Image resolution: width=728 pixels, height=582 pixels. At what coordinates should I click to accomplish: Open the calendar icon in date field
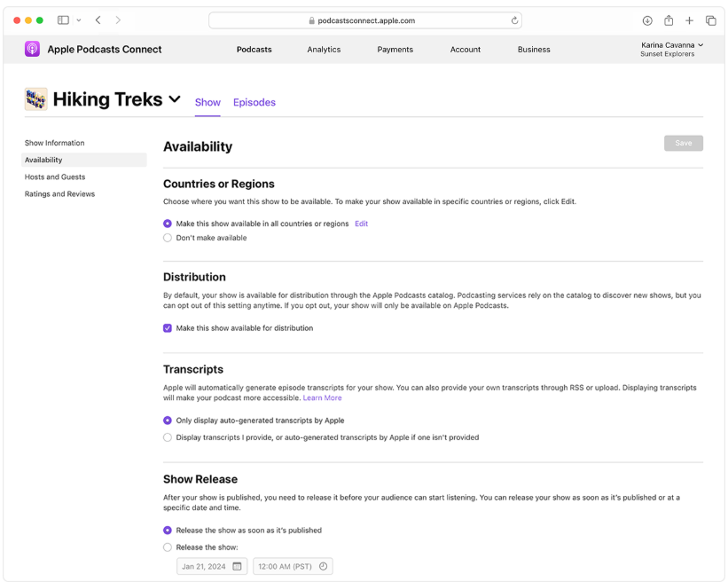(237, 566)
